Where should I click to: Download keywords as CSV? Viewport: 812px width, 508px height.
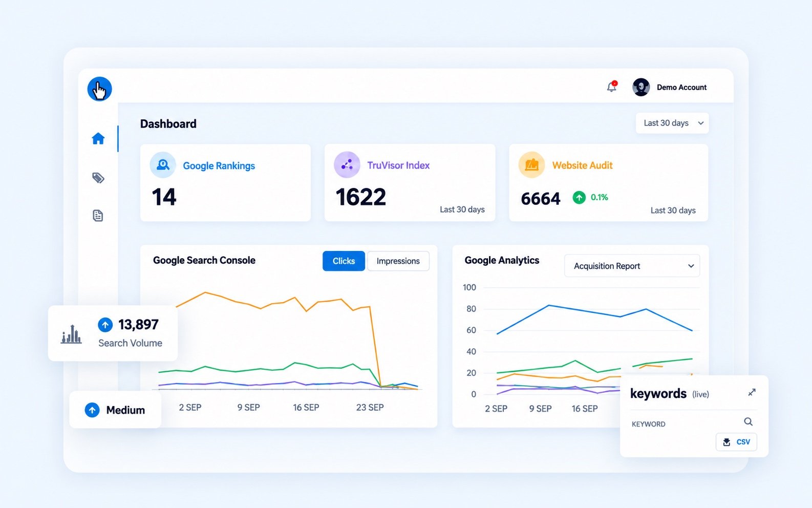point(736,442)
